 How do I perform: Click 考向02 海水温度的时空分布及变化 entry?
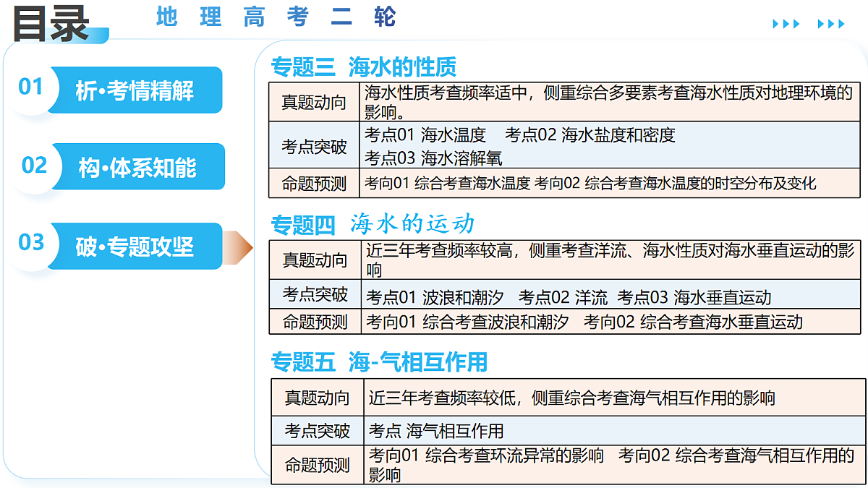click(x=676, y=183)
